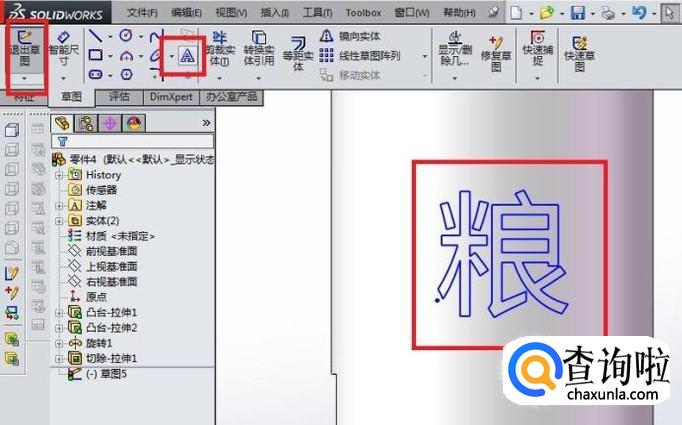
Task: Click the feature tree filter input field
Action: (x=133, y=141)
